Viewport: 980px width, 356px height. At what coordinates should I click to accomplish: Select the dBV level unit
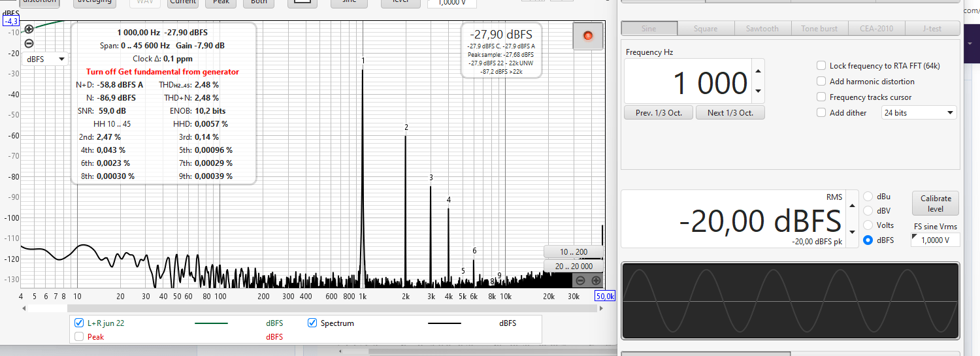868,211
